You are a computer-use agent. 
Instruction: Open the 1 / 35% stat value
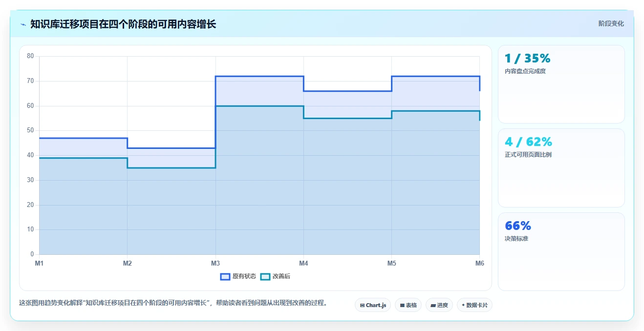pos(528,58)
